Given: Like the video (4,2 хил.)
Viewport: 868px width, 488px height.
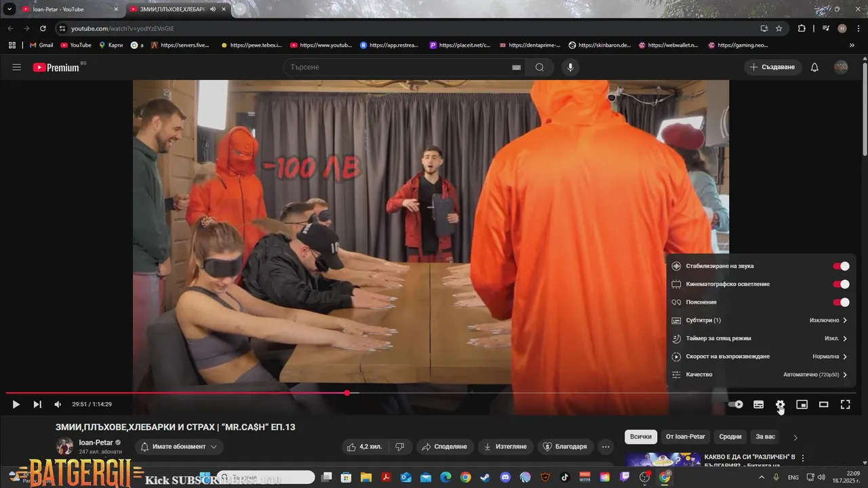Looking at the screenshot, I should [x=364, y=447].
